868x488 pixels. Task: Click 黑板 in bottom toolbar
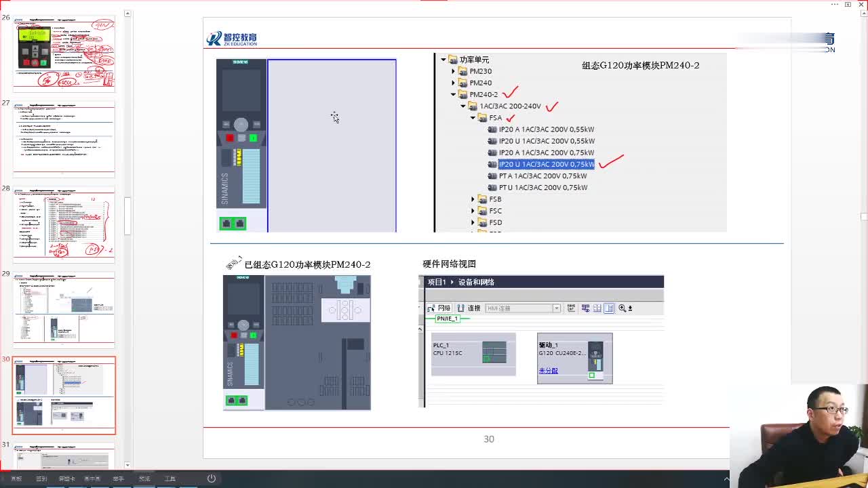pos(16,479)
